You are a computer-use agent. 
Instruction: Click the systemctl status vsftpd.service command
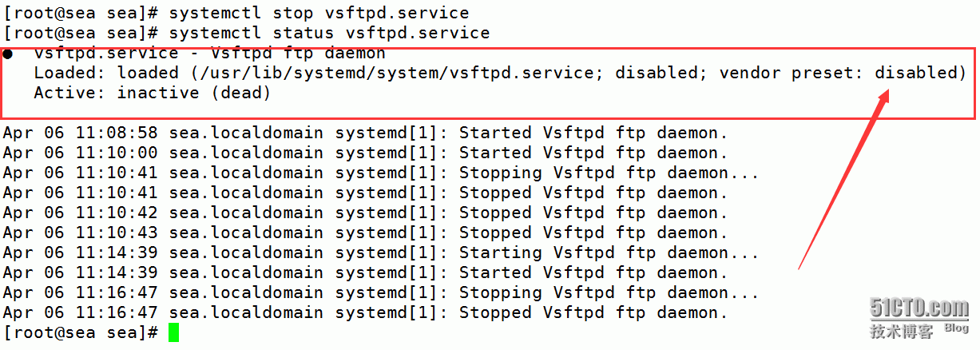point(329,33)
